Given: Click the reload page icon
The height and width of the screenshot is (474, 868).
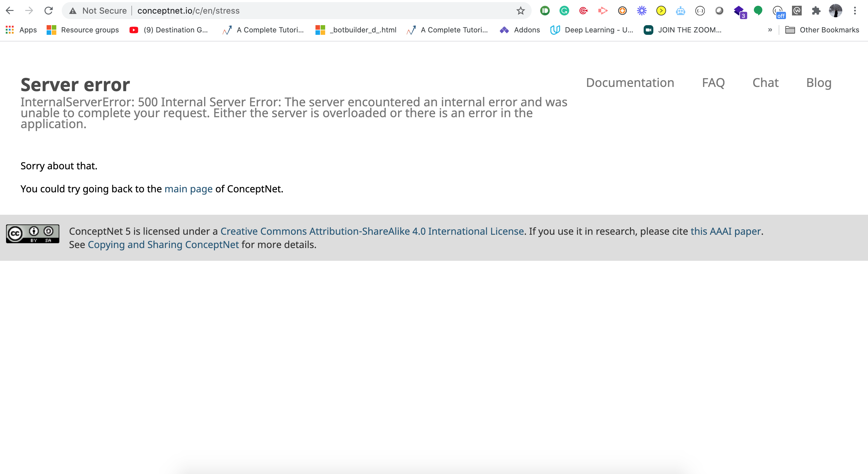Looking at the screenshot, I should pyautogui.click(x=48, y=11).
